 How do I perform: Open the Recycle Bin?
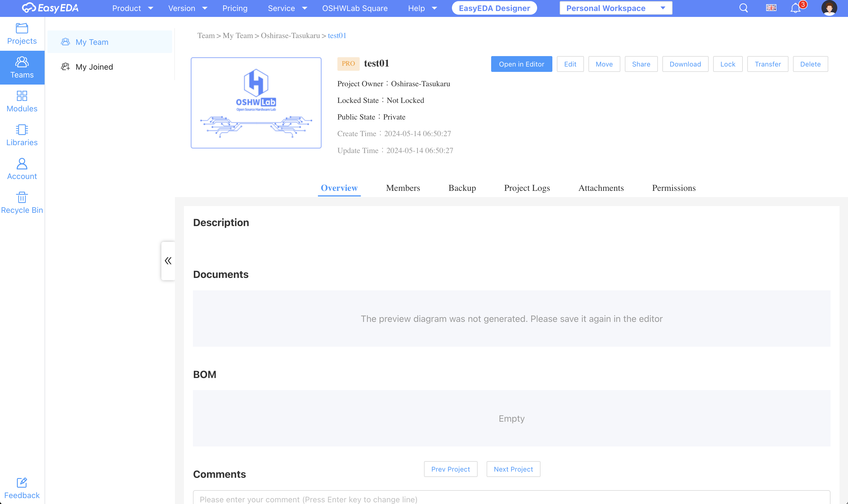point(22,203)
